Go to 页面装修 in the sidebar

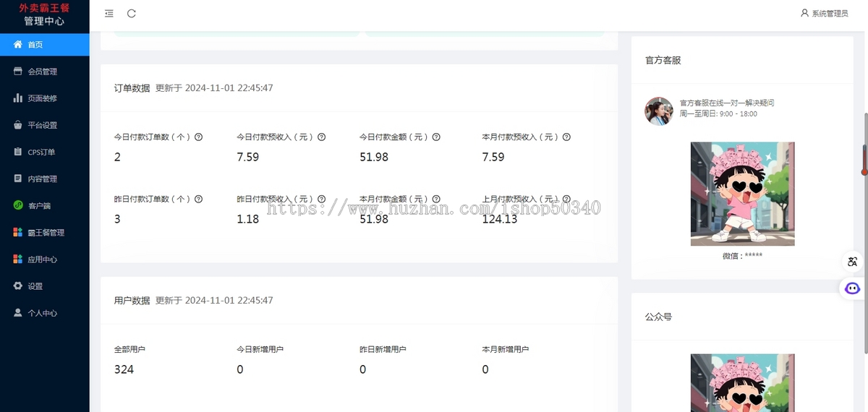pyautogui.click(x=45, y=98)
